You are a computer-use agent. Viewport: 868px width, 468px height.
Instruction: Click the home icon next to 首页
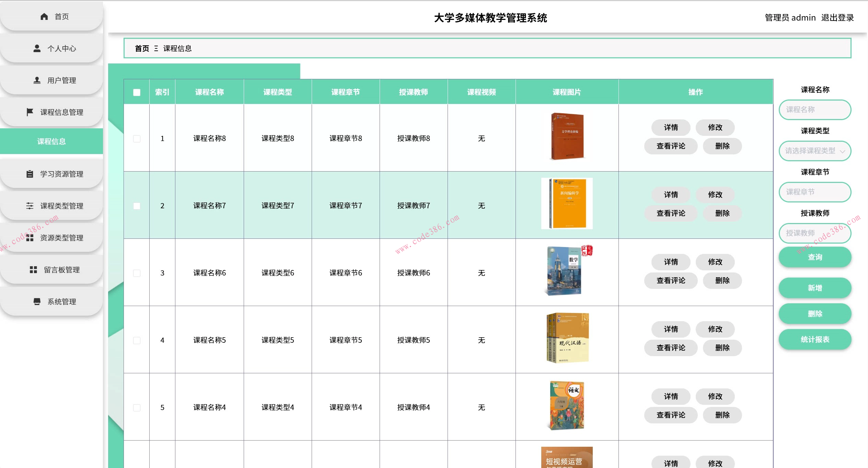pyautogui.click(x=44, y=16)
